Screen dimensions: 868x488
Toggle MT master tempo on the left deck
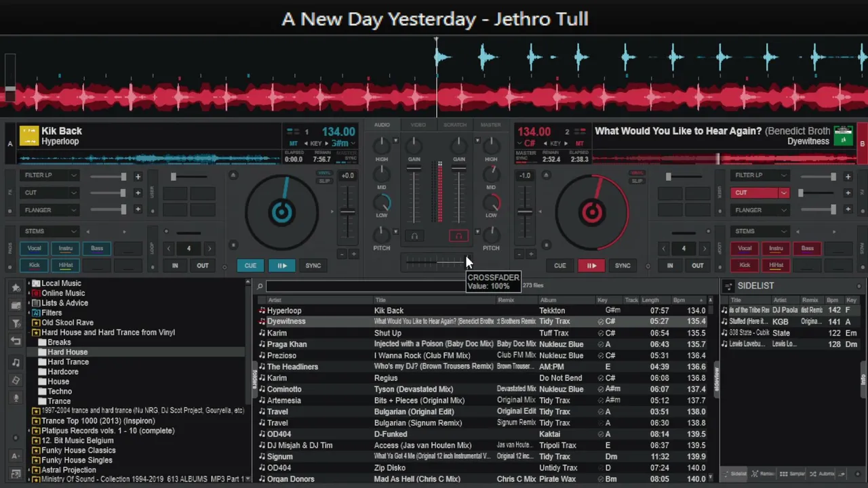click(294, 144)
